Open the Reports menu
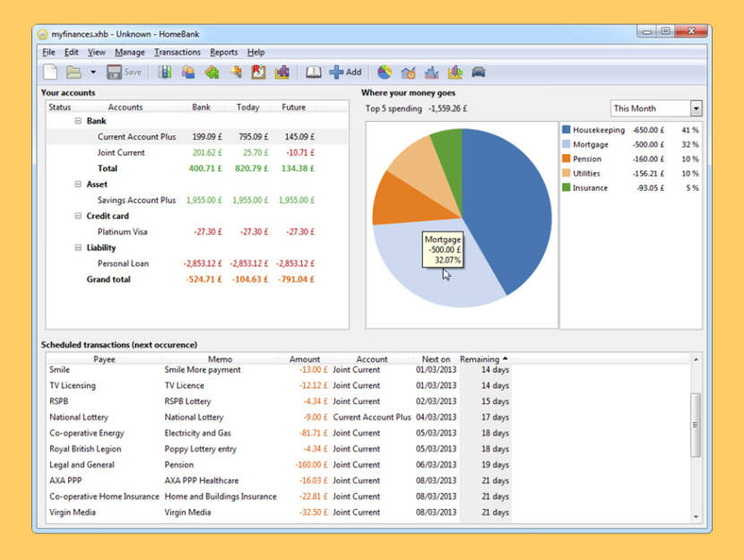The width and height of the screenshot is (744, 560). (x=224, y=52)
